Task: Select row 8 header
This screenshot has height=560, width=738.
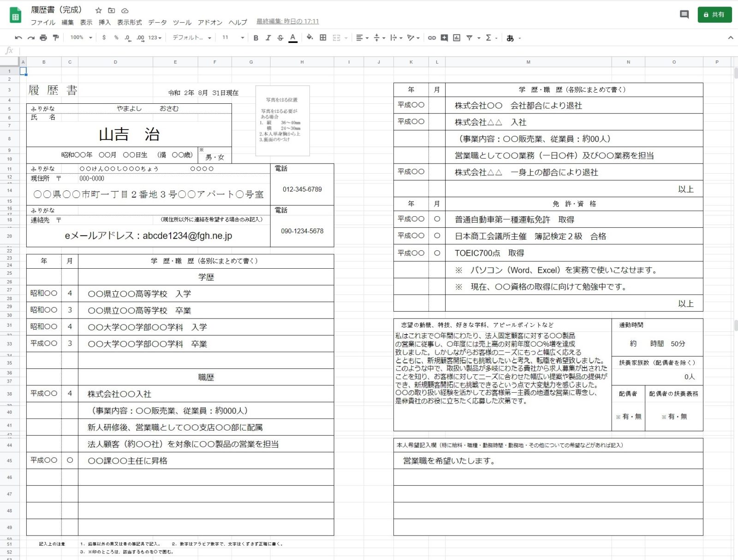Action: click(x=9, y=138)
